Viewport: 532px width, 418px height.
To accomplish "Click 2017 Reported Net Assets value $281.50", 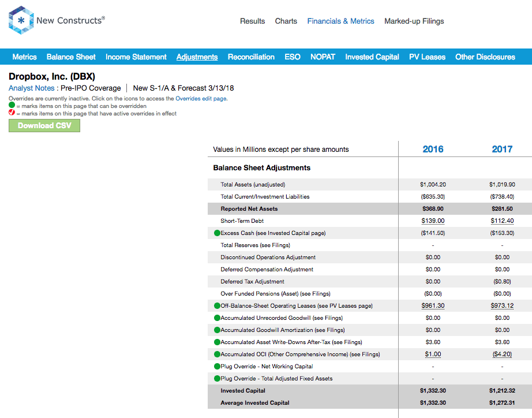I will coord(502,209).
